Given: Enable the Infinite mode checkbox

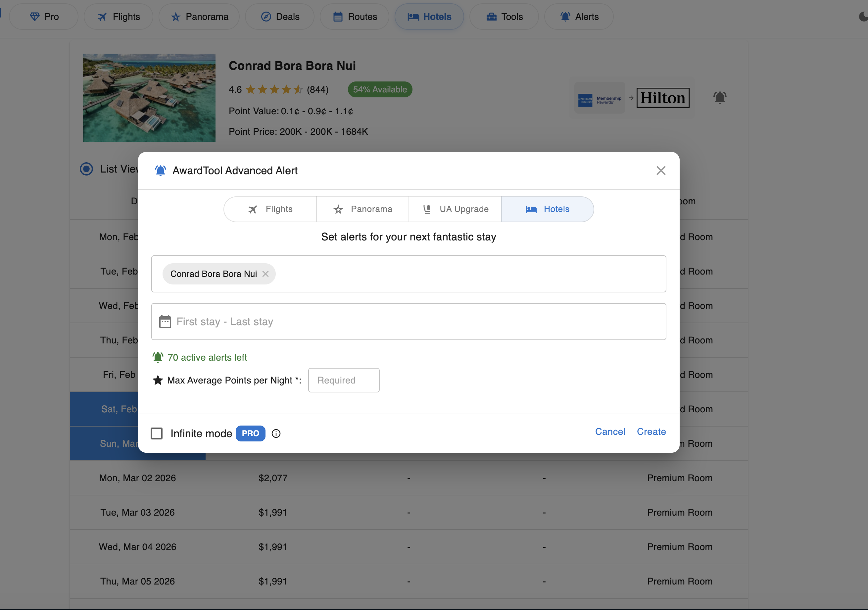Looking at the screenshot, I should (157, 433).
